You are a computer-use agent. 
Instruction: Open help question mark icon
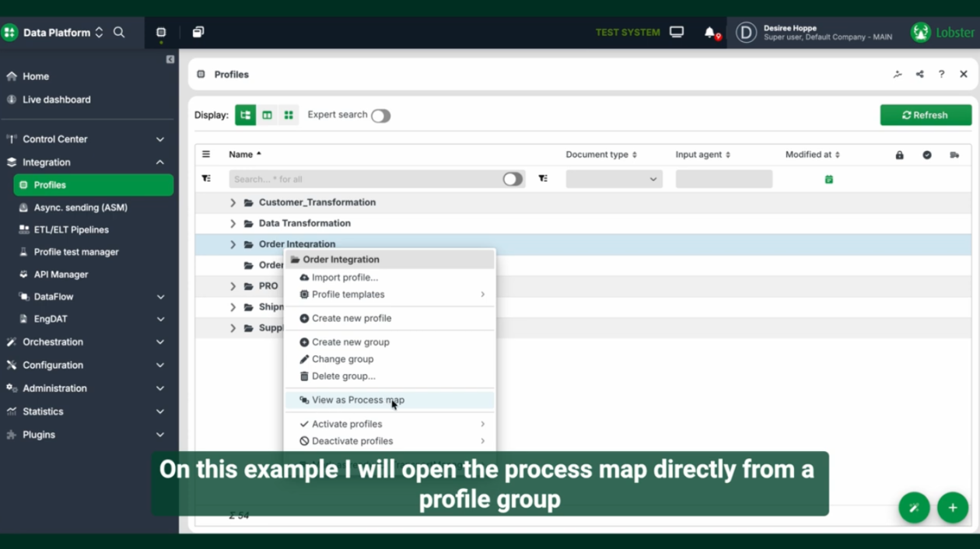tap(941, 75)
